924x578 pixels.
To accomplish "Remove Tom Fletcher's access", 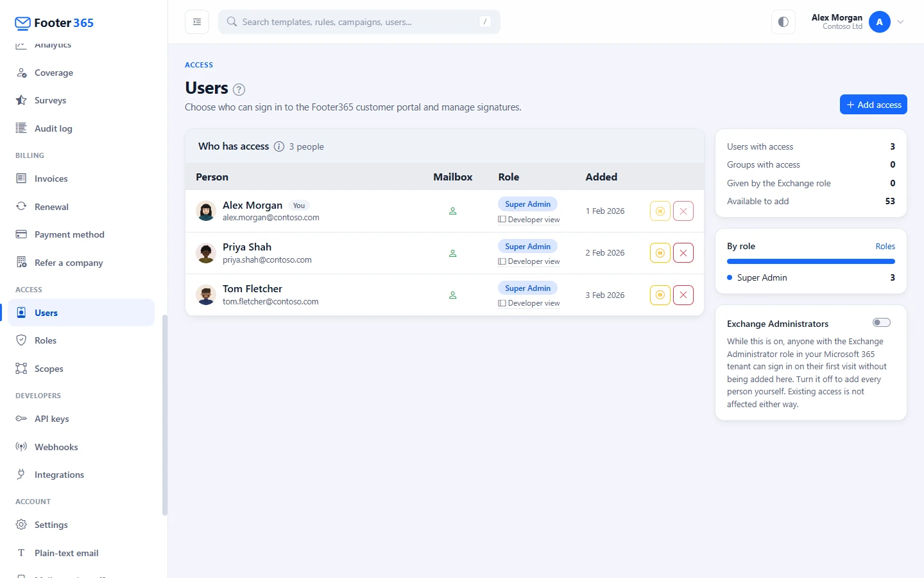I will 683,295.
